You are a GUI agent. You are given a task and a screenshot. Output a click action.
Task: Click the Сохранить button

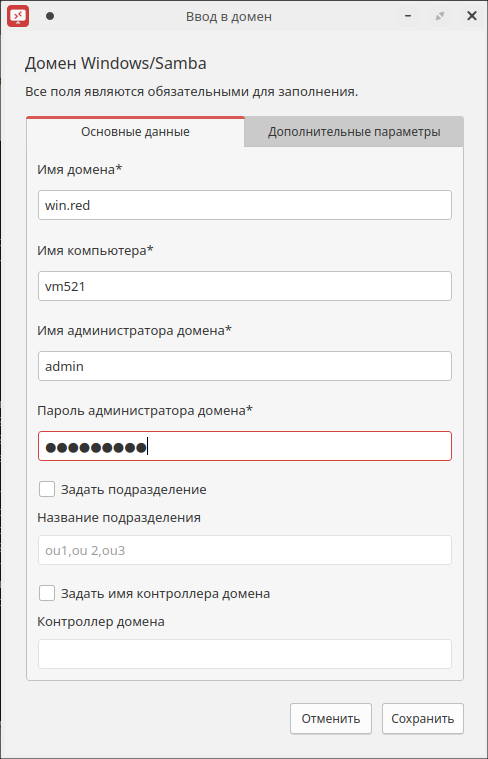pos(423,719)
